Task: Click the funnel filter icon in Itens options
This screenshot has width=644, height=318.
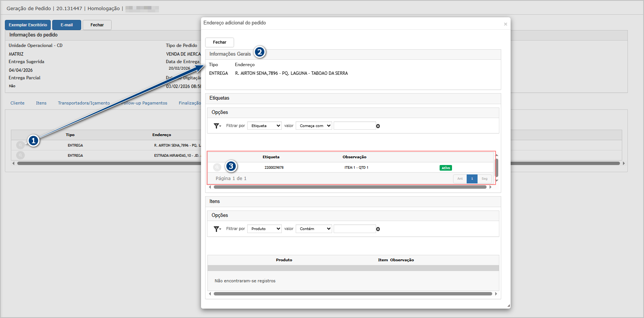Action: coord(217,229)
